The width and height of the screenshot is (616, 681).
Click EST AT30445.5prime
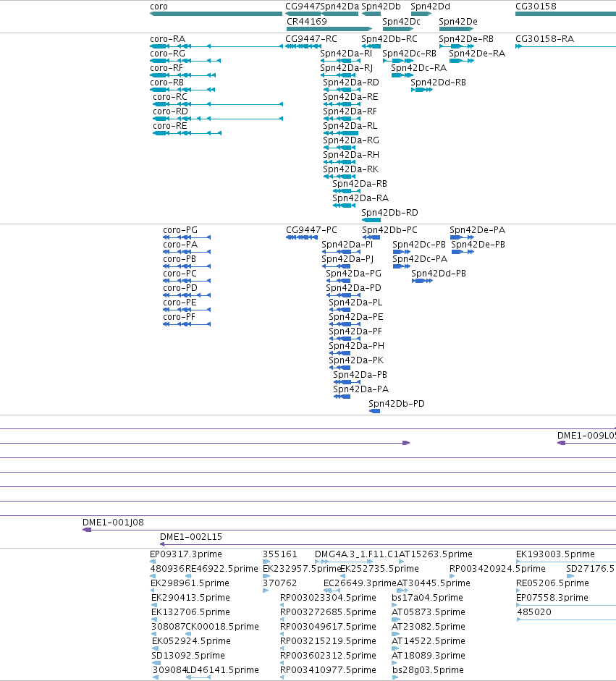(434, 583)
